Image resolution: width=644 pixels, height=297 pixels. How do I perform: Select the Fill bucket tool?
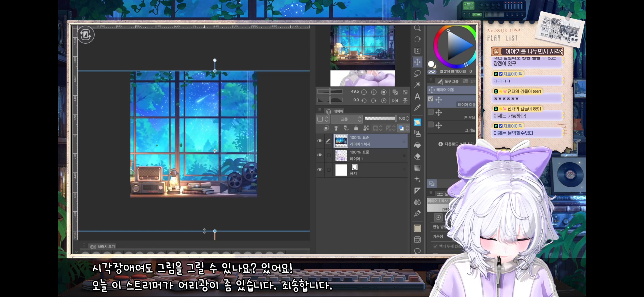[x=417, y=145]
